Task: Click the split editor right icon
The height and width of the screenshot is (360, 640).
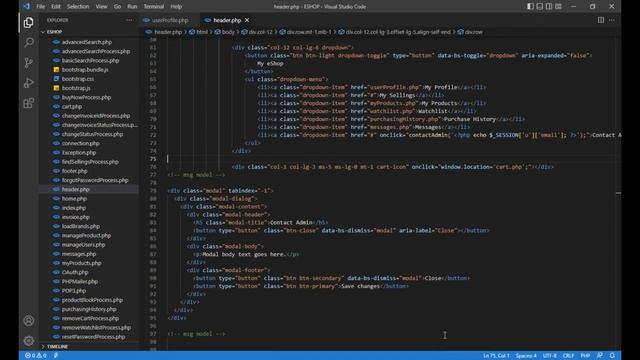Action: point(601,20)
